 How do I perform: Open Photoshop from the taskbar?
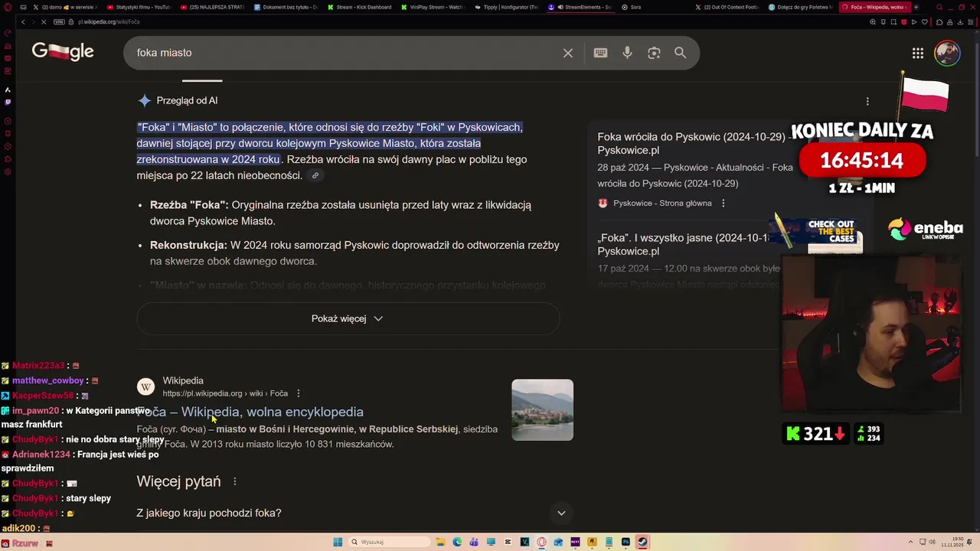click(626, 543)
